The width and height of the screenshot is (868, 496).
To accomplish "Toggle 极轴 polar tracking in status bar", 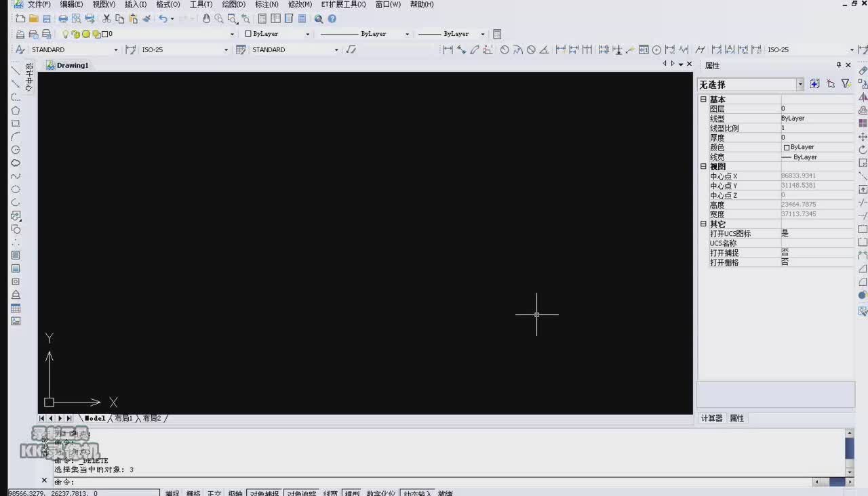I will (235, 493).
